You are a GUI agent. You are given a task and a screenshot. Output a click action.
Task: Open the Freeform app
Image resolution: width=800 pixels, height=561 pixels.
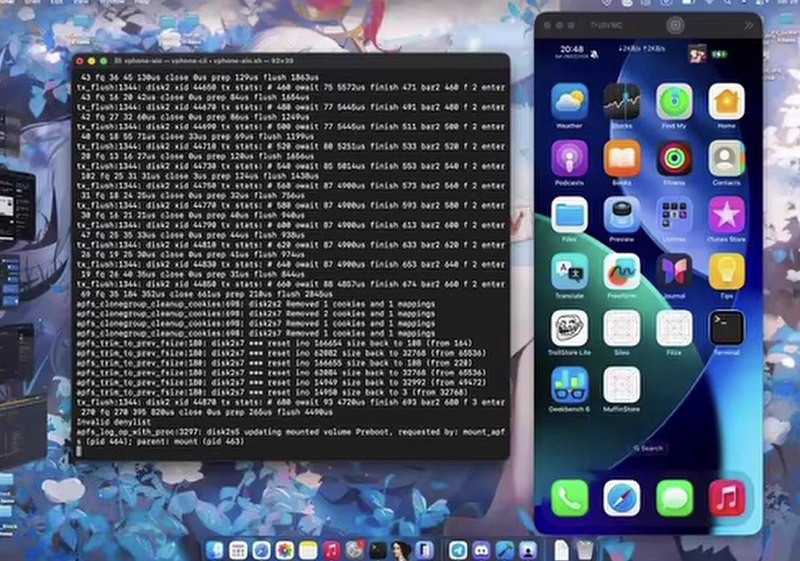click(621, 271)
